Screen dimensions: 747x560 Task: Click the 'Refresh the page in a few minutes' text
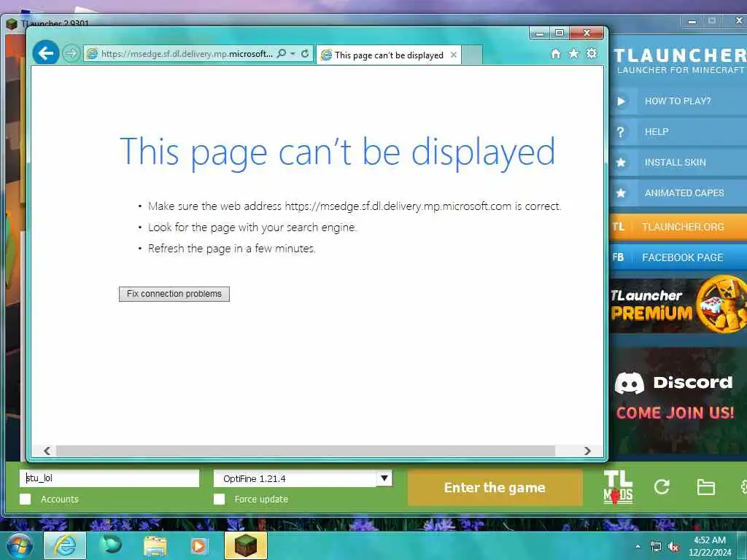point(231,249)
